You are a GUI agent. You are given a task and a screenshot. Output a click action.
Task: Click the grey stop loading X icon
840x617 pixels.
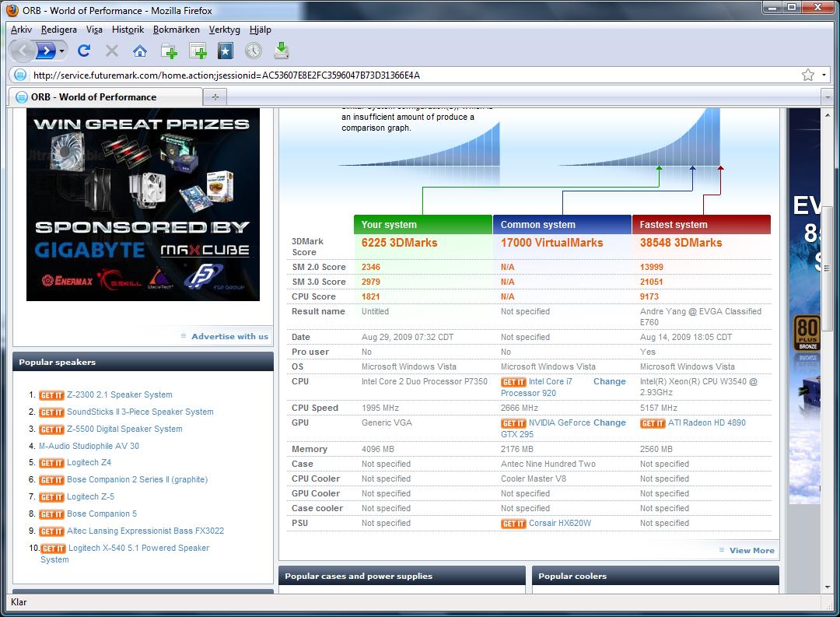click(112, 51)
